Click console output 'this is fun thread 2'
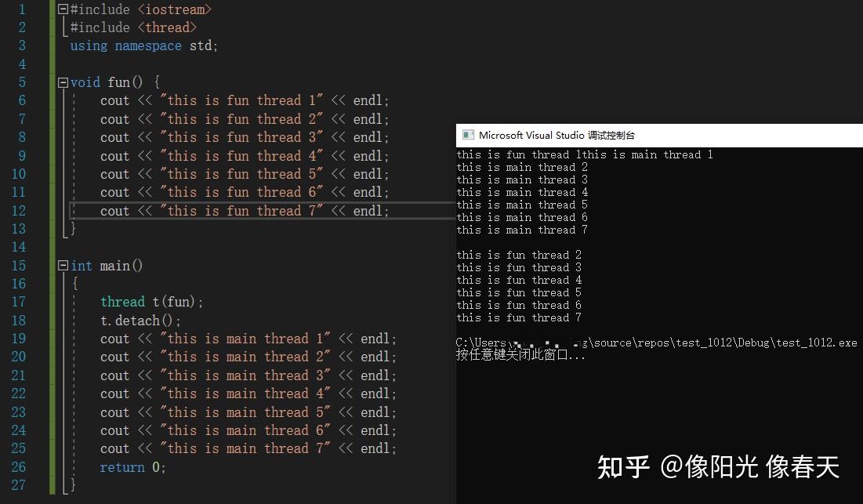The width and height of the screenshot is (863, 504). click(519, 255)
